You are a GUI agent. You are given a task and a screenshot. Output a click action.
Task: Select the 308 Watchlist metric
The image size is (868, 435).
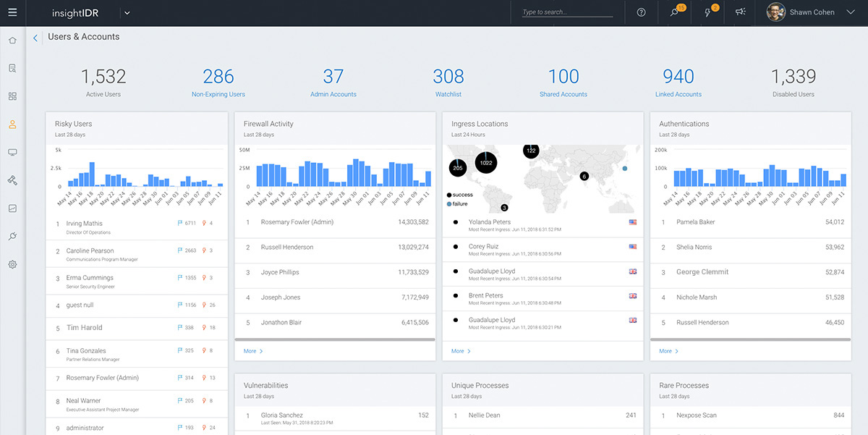[x=448, y=82]
